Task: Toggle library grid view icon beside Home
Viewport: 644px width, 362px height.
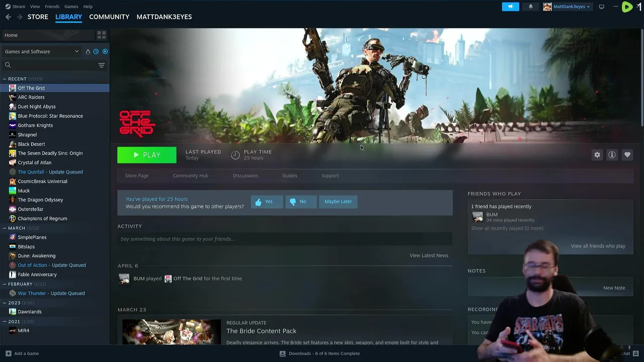Action: [x=101, y=35]
